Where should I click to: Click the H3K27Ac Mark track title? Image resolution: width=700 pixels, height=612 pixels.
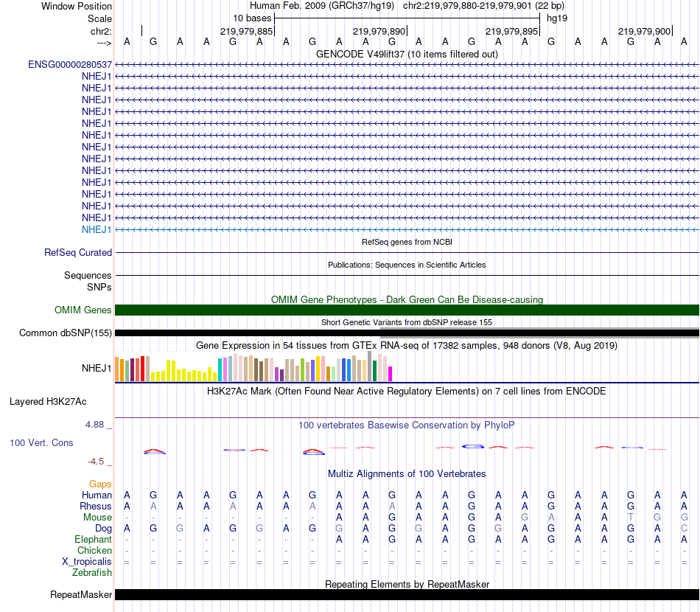(x=407, y=392)
